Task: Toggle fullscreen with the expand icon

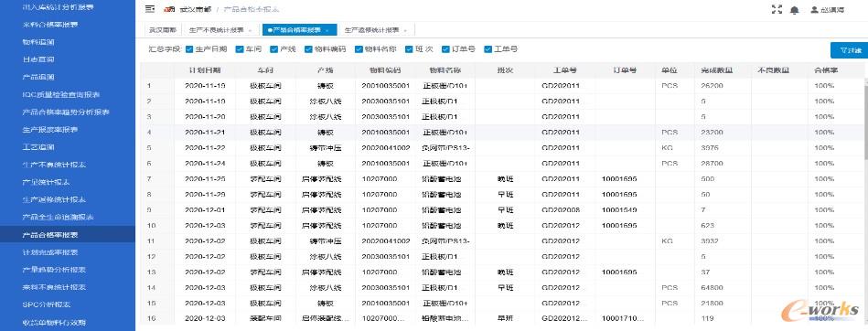Action: (x=777, y=9)
